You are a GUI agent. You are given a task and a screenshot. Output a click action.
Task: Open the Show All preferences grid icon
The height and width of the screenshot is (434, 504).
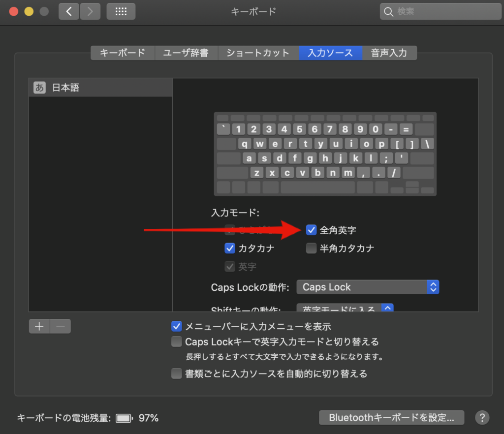121,11
